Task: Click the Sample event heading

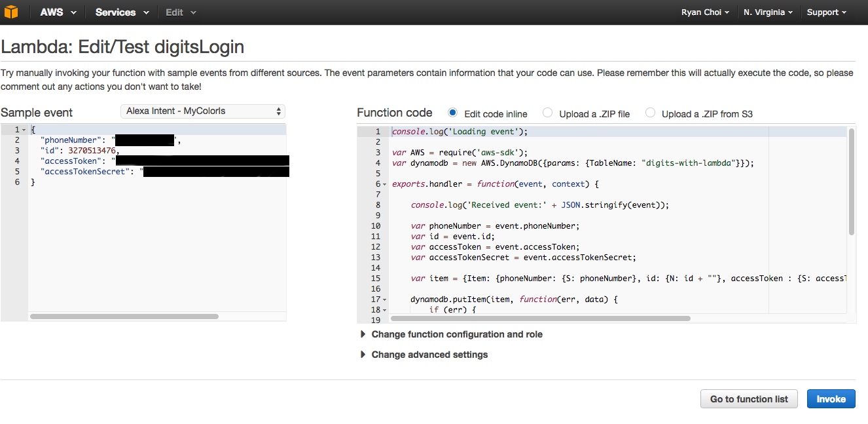Action: pyautogui.click(x=37, y=113)
